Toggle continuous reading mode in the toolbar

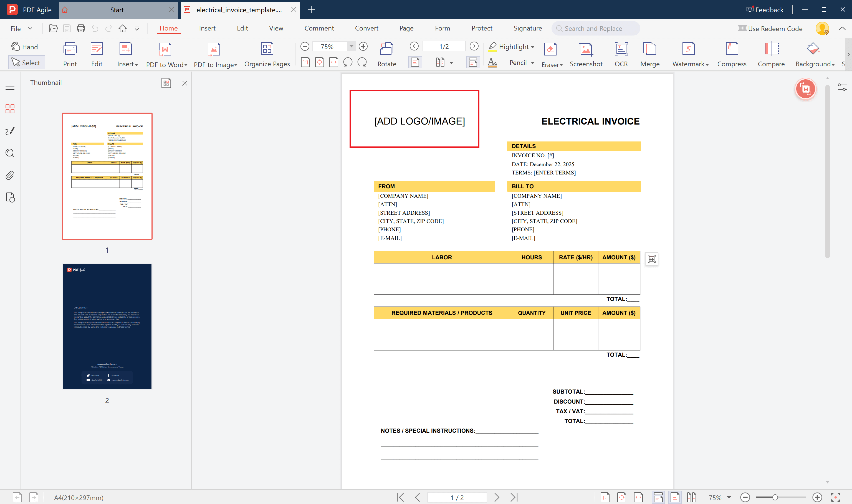(x=473, y=62)
